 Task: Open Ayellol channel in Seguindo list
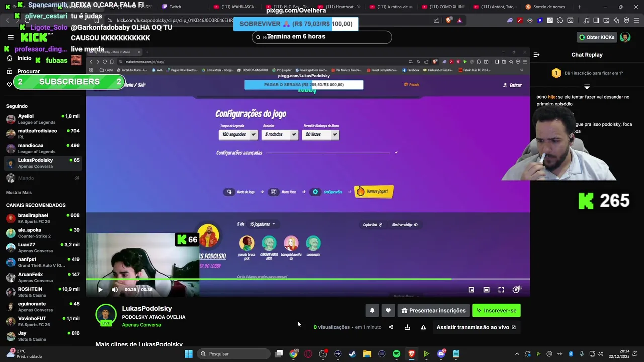43,119
